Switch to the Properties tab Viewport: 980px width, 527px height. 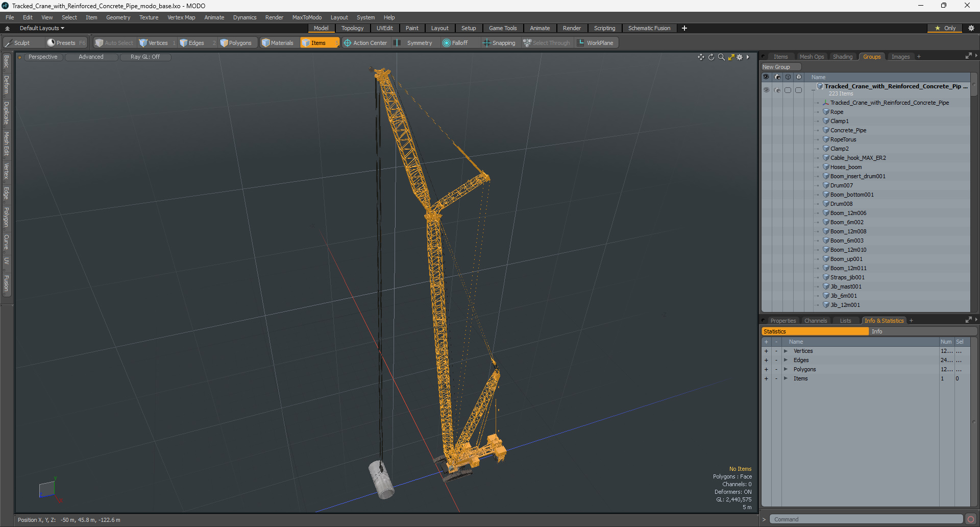[x=783, y=321]
